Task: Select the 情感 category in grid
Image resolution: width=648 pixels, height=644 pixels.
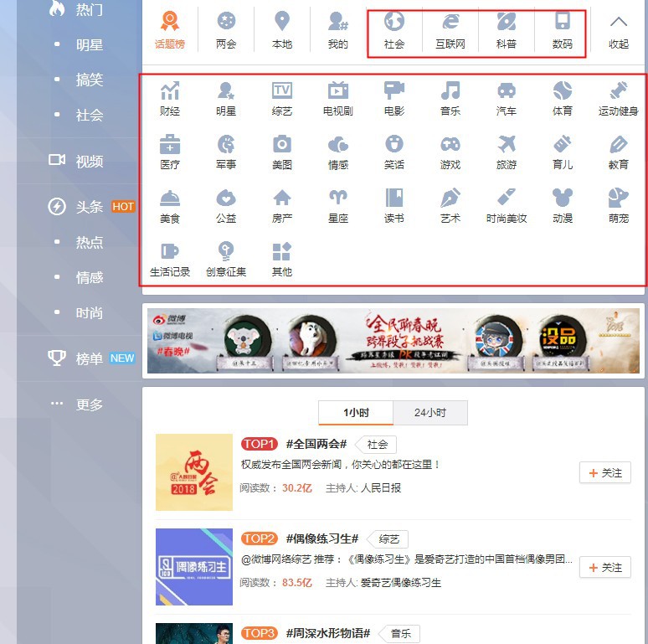Action: [x=338, y=152]
